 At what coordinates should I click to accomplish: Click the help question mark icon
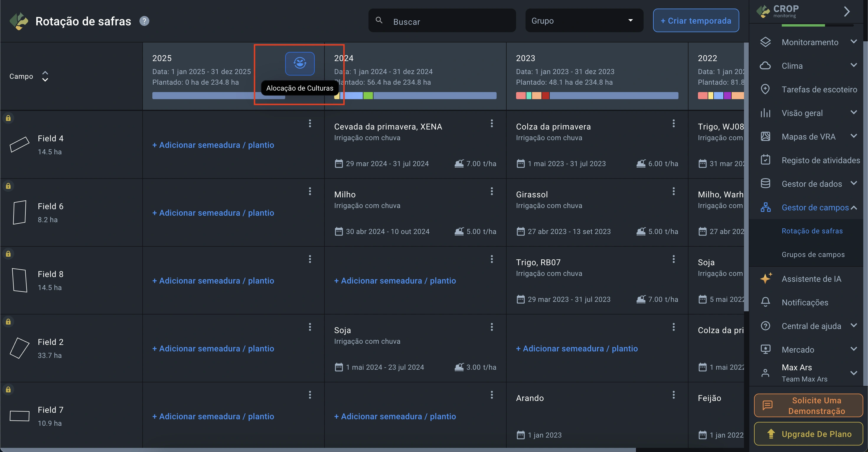pos(144,21)
